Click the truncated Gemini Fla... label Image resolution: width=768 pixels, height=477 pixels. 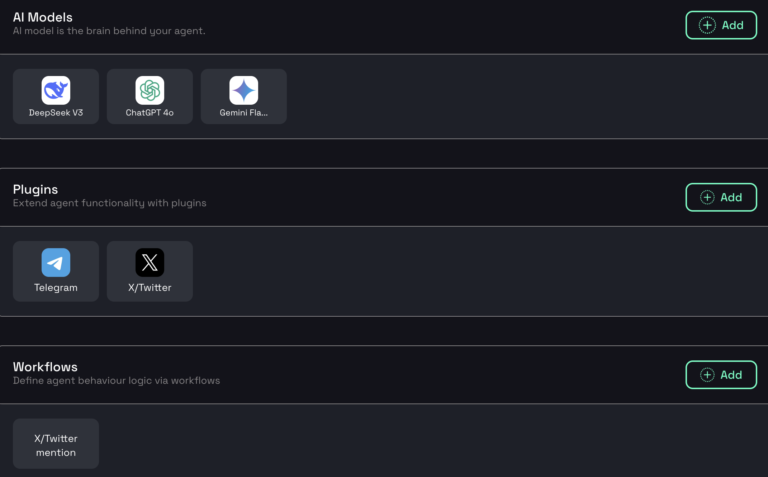[243, 113]
